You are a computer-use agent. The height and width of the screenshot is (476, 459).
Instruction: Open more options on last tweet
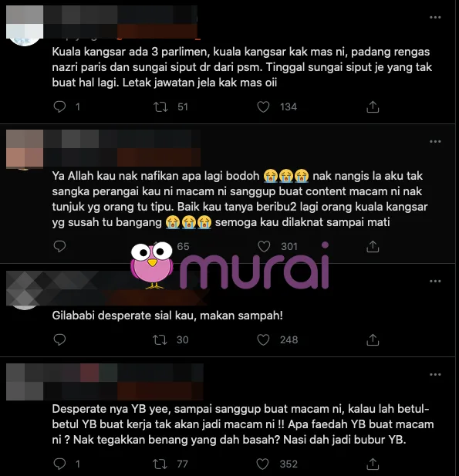(435, 375)
